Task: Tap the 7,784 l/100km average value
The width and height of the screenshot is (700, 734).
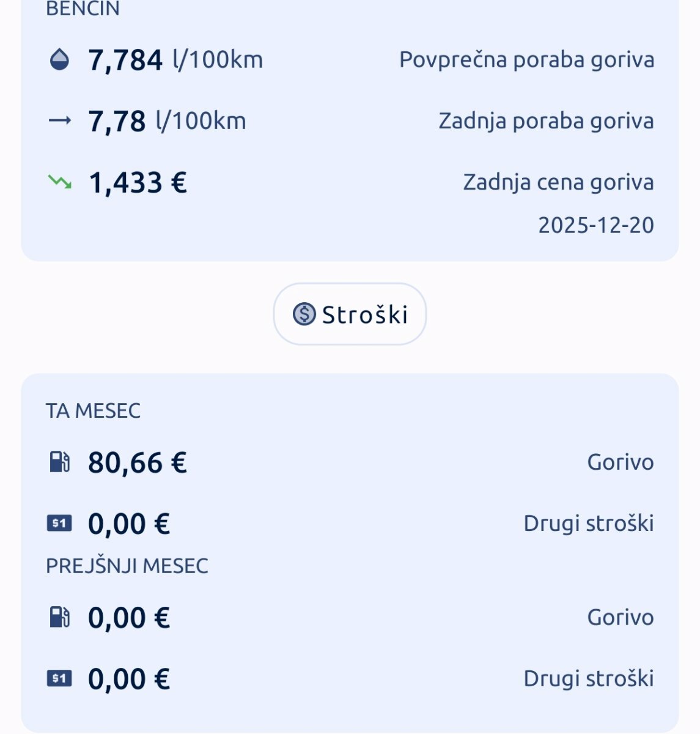Action: [175, 60]
